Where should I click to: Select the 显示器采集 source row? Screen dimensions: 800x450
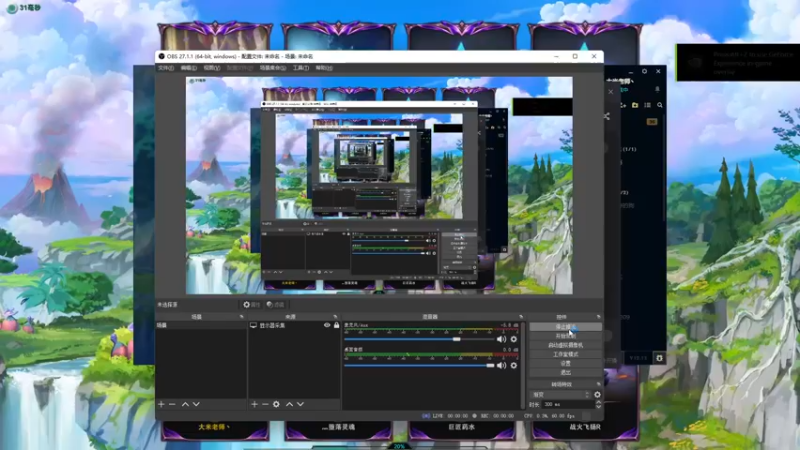point(294,325)
